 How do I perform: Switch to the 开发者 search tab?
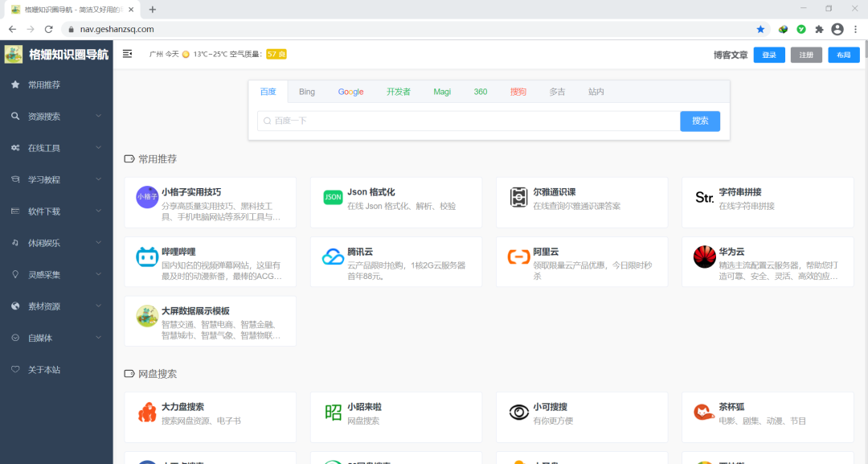point(399,92)
